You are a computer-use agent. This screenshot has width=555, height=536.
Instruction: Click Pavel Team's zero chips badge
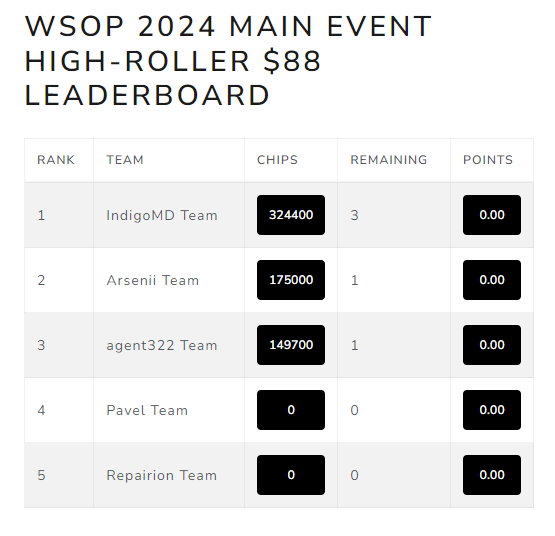[x=291, y=410]
